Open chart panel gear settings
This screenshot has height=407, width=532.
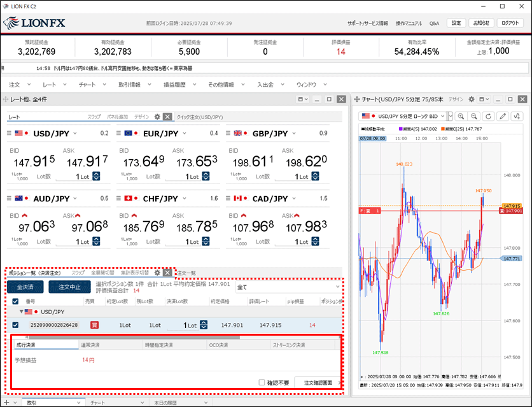[472, 99]
